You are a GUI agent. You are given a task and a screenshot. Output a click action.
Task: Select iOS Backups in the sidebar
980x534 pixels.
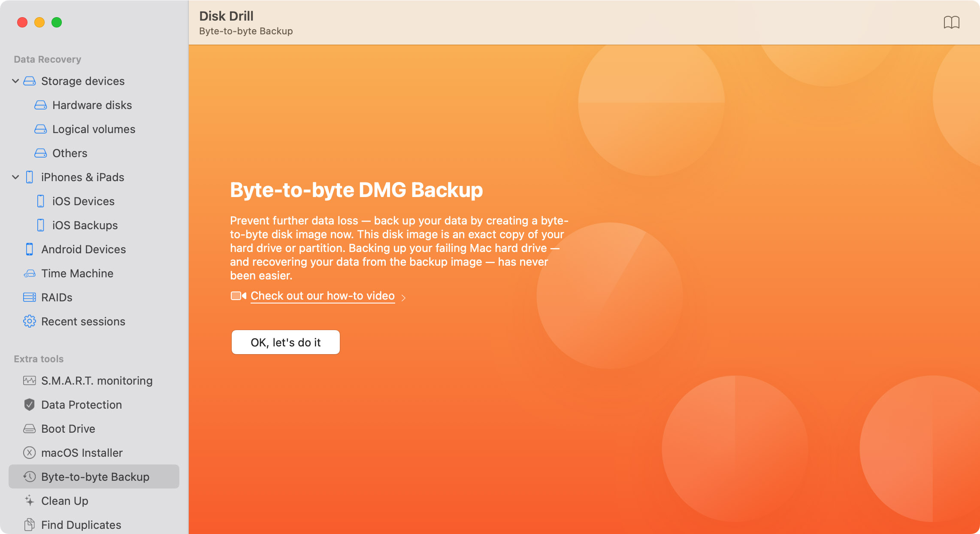(85, 225)
